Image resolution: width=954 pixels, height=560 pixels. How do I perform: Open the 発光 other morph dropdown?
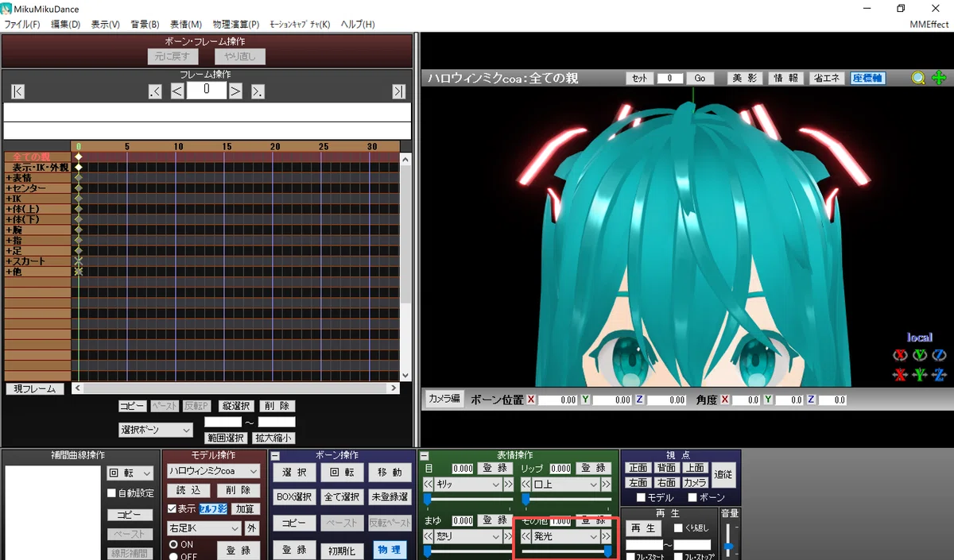565,536
